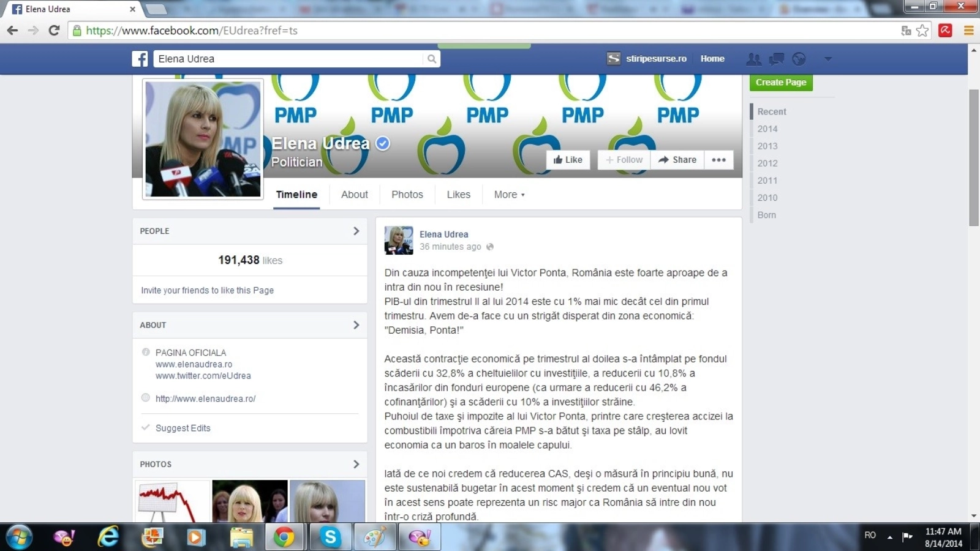Open the account settings dropdown arrow
The image size is (980, 551).
[x=828, y=59]
